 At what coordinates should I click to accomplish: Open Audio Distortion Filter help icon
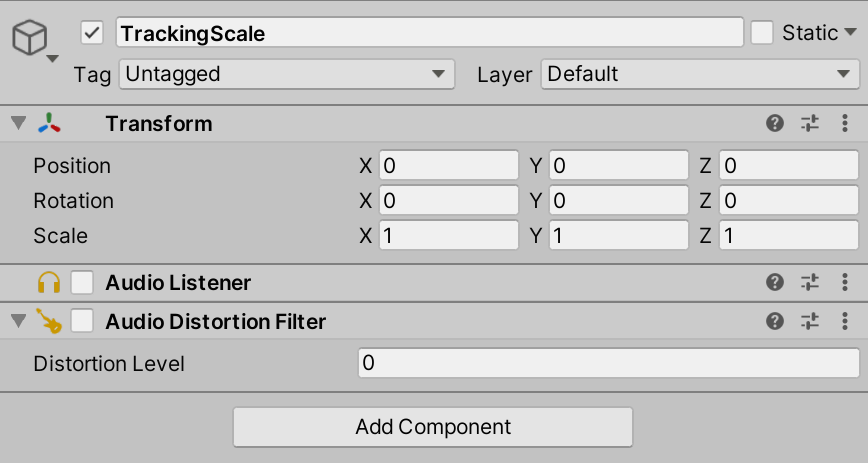tap(774, 322)
